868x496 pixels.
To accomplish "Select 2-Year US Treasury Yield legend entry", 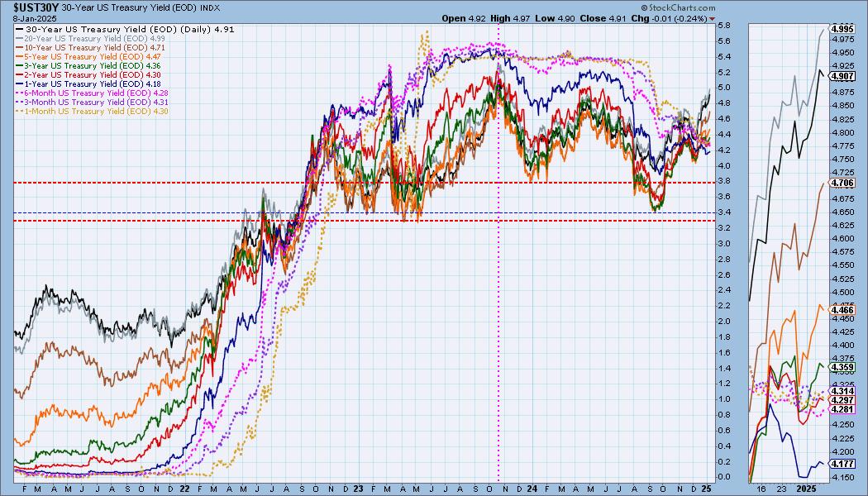I will [x=89, y=74].
